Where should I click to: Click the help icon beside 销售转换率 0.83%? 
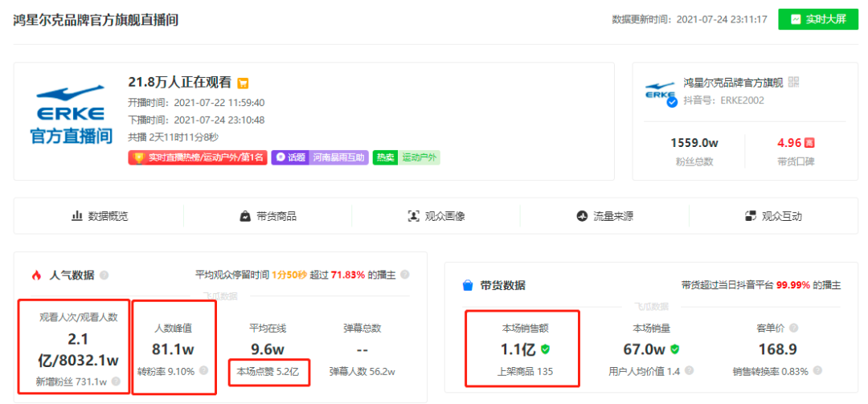coord(817,371)
